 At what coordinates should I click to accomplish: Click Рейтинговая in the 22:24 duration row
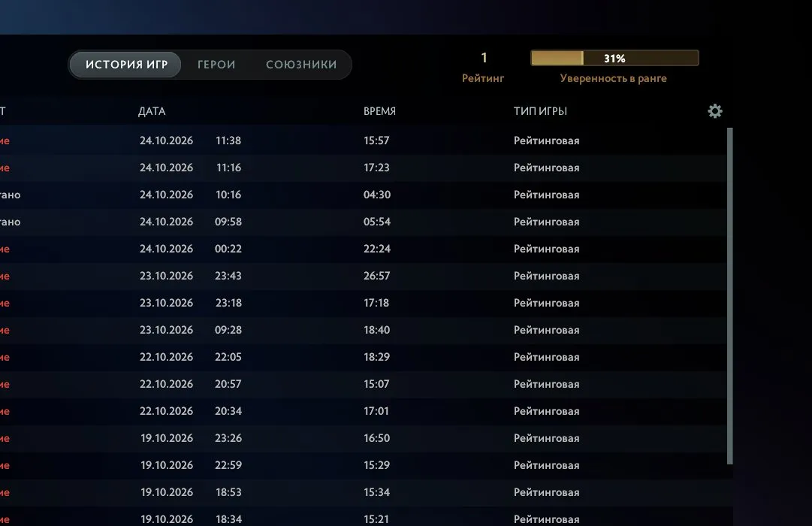(546, 249)
